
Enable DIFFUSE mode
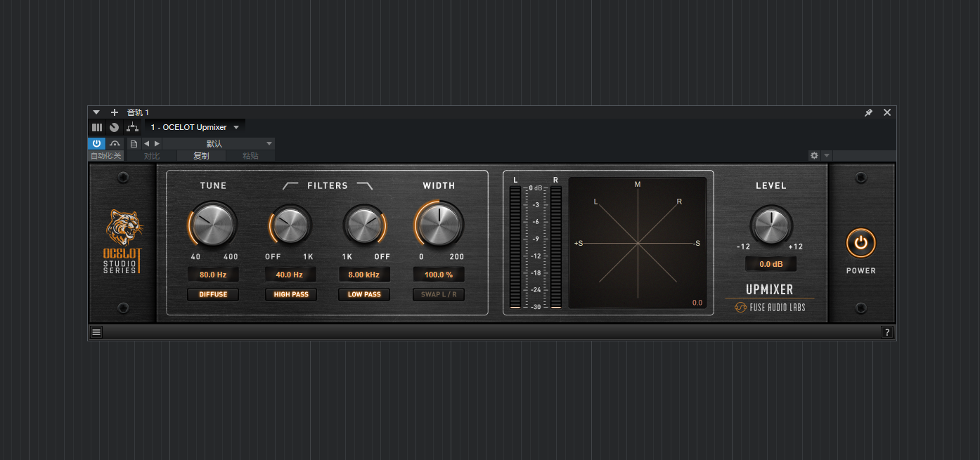pos(213,294)
